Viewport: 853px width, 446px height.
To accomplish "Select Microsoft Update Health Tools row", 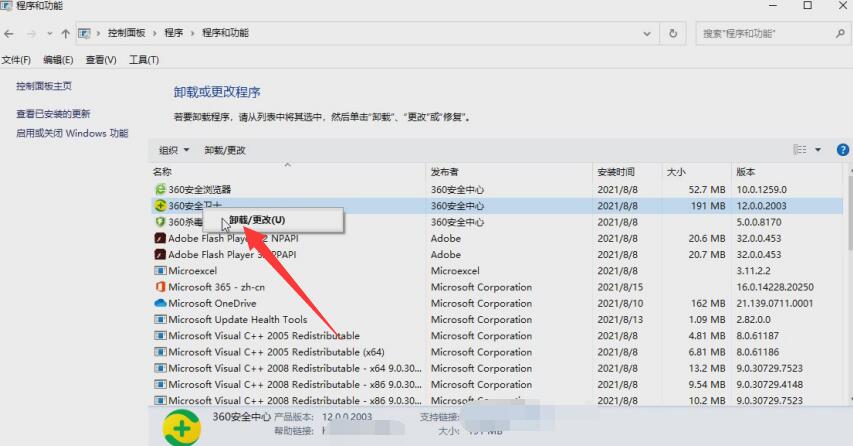I will coord(496,319).
